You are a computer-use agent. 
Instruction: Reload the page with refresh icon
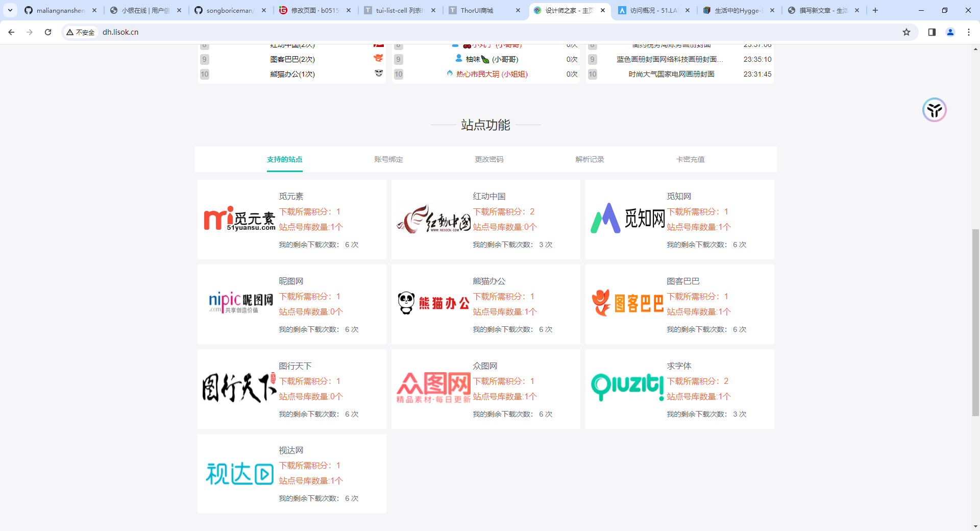[x=48, y=32]
